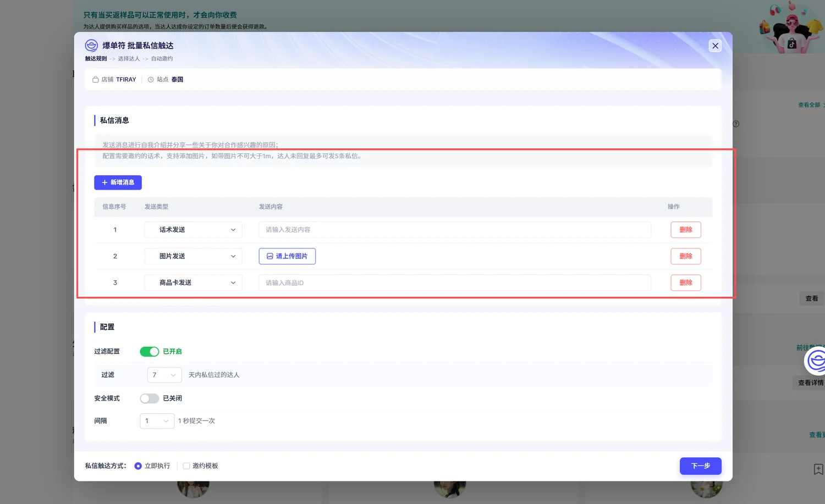Click the help question mark icon behind dialog
The image size is (825, 504).
point(736,124)
